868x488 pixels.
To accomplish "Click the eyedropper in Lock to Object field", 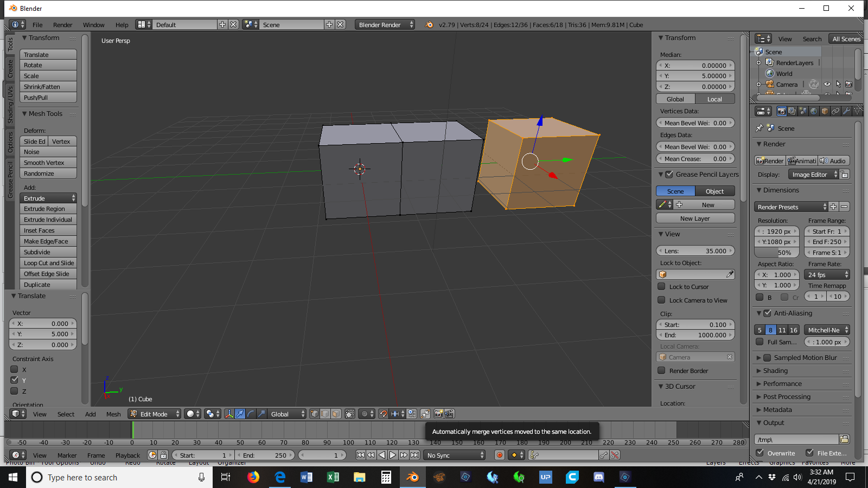I will click(730, 274).
